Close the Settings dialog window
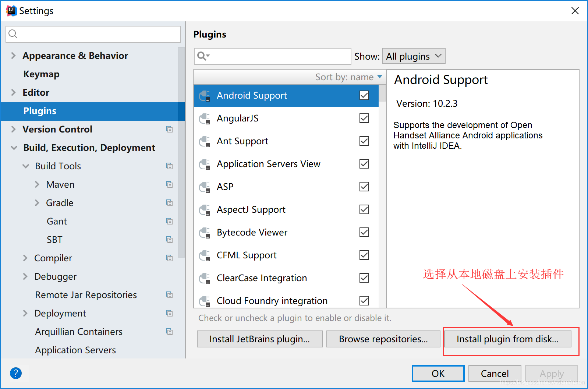Screen dimensions: 588x389 point(575,11)
